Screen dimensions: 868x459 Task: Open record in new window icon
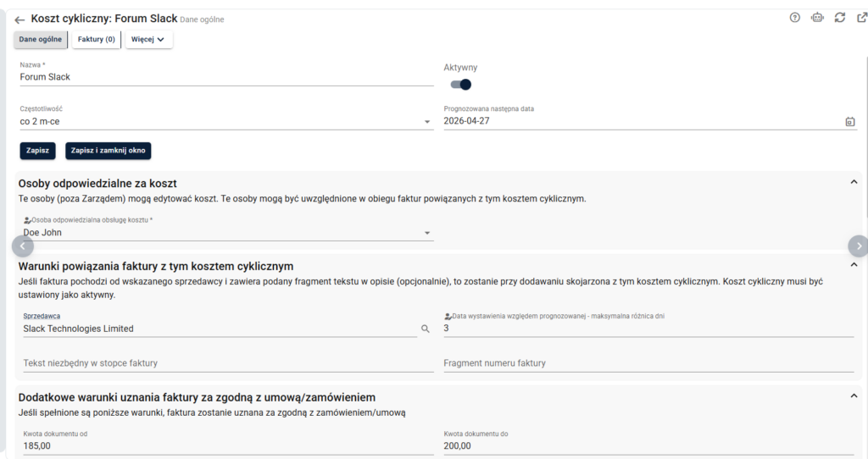pyautogui.click(x=862, y=18)
